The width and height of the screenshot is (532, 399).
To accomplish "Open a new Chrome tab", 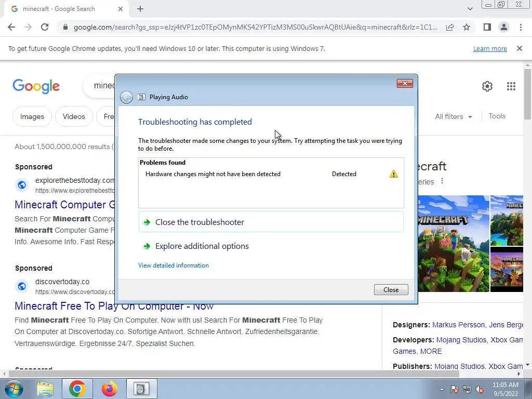I will click(x=140, y=9).
